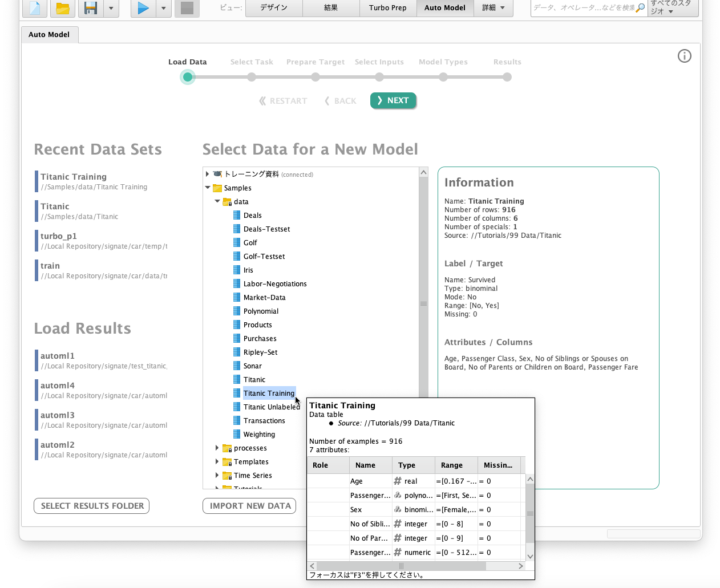Expand the Templates folder
The image size is (720, 588).
point(217,461)
